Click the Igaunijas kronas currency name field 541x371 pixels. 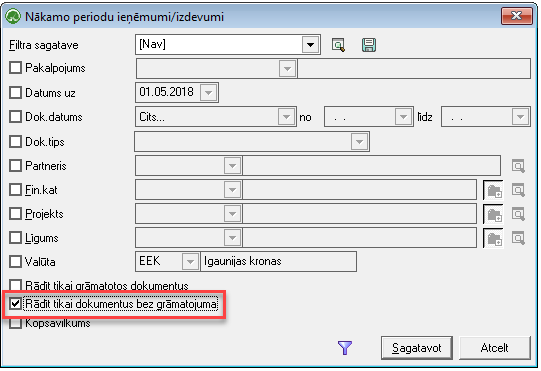(x=278, y=262)
